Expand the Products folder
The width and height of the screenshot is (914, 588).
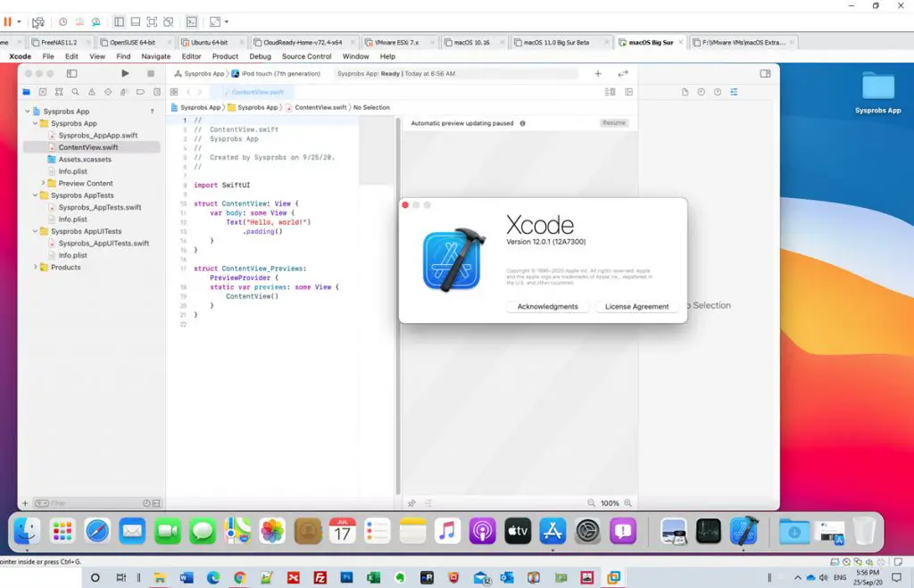click(35, 267)
